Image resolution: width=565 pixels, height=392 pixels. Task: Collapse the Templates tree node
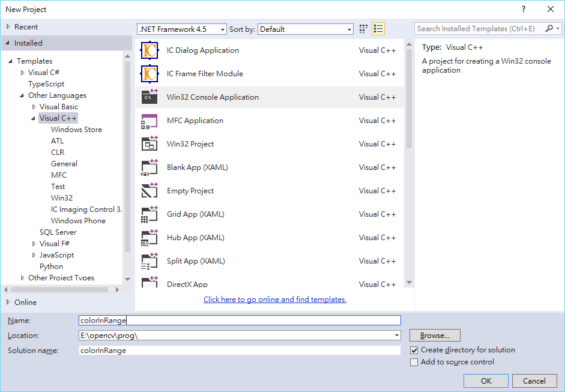coord(10,61)
